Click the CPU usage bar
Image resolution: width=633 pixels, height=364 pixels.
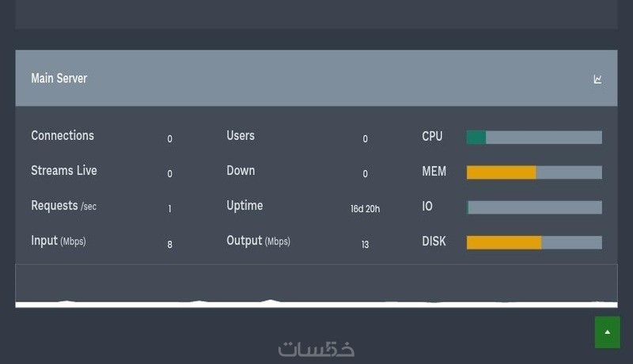534,137
